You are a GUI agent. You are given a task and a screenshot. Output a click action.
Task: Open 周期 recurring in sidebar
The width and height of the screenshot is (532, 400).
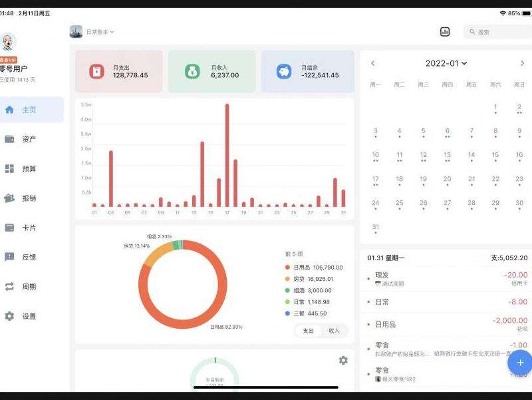(31, 287)
